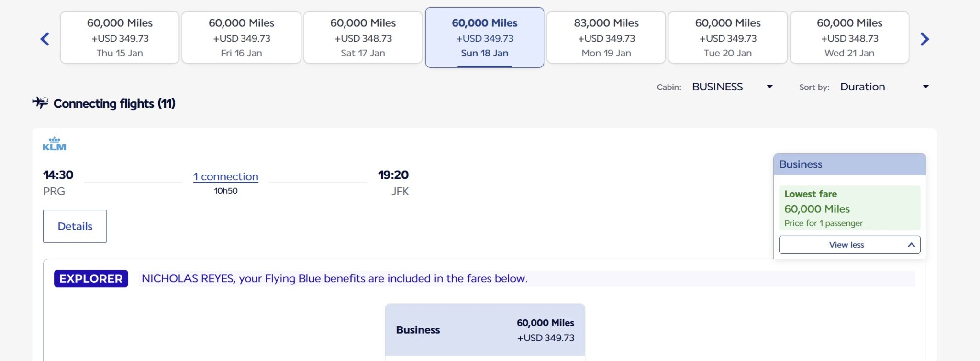This screenshot has height=361, width=980.
Task: Click currently selected Sun 18 Jan tab
Action: pyautogui.click(x=484, y=38)
